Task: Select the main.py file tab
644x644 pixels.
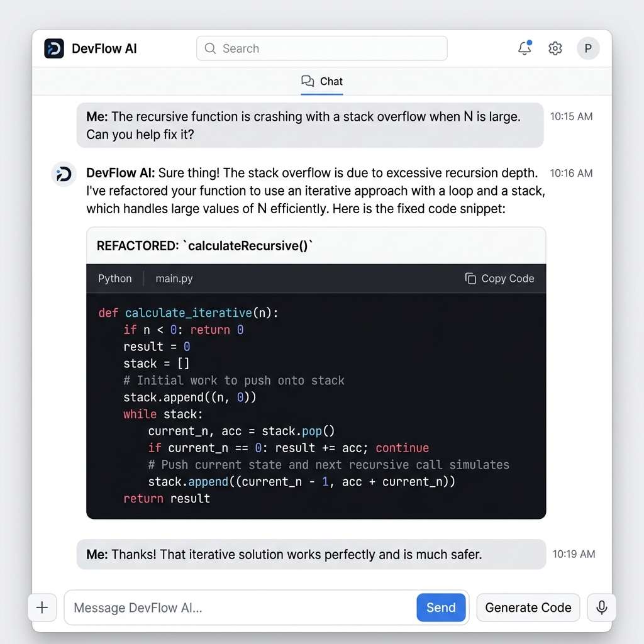Action: [x=174, y=279]
